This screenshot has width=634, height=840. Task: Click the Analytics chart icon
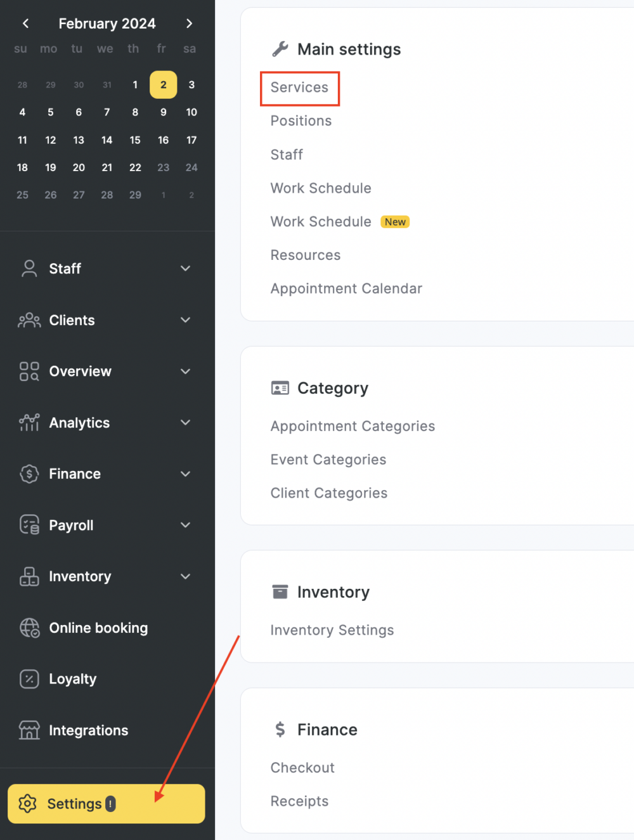click(29, 423)
